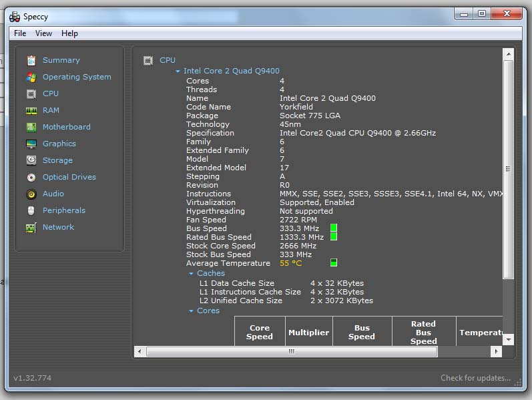Click the Not supported hyperthreading value
The height and width of the screenshot is (400, 532).
point(306,211)
